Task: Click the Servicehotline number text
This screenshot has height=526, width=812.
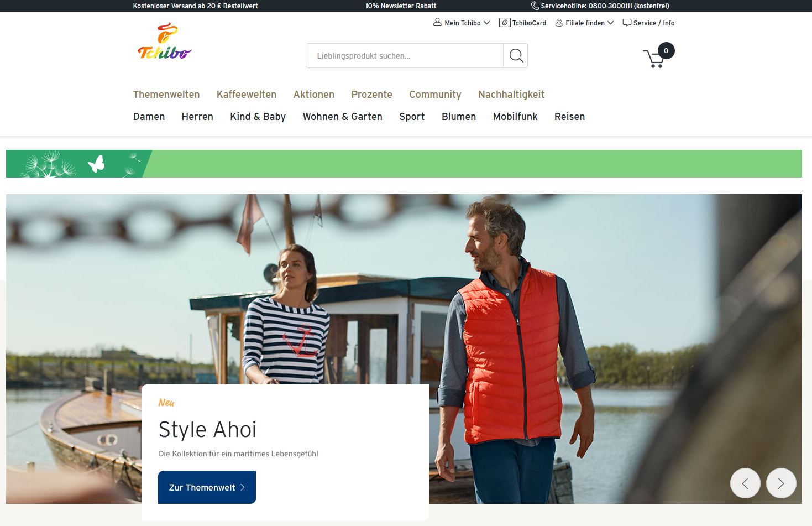Action: pyautogui.click(x=605, y=6)
